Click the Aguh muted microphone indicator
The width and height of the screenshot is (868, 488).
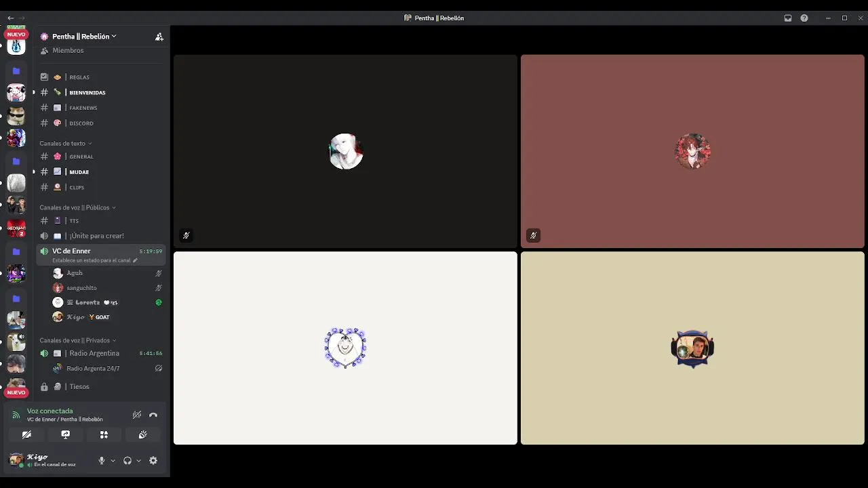point(159,273)
